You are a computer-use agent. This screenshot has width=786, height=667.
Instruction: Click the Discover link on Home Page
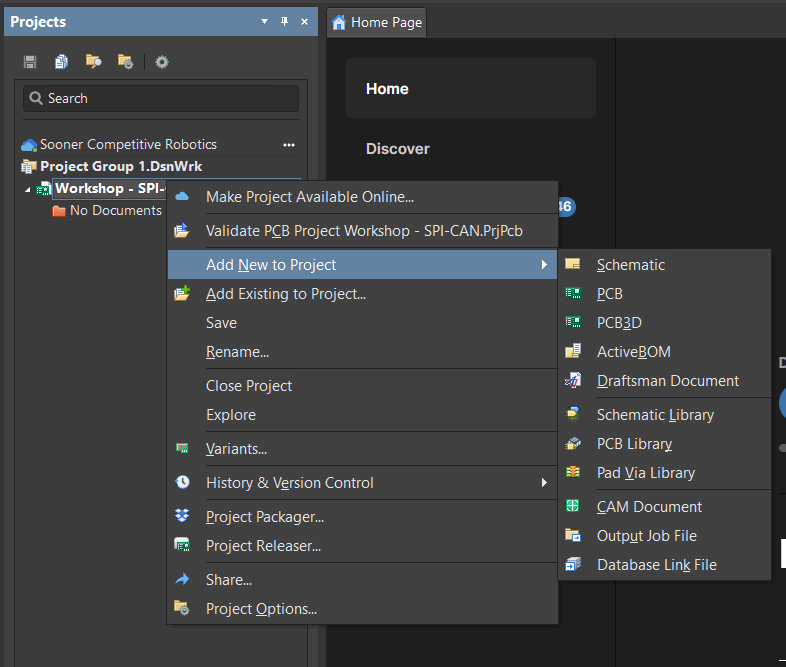[x=398, y=149]
